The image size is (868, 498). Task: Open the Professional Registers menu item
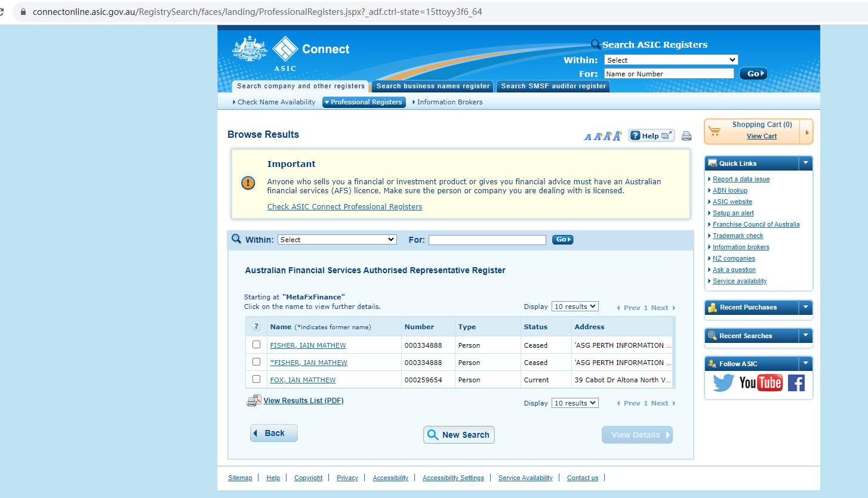(x=364, y=102)
